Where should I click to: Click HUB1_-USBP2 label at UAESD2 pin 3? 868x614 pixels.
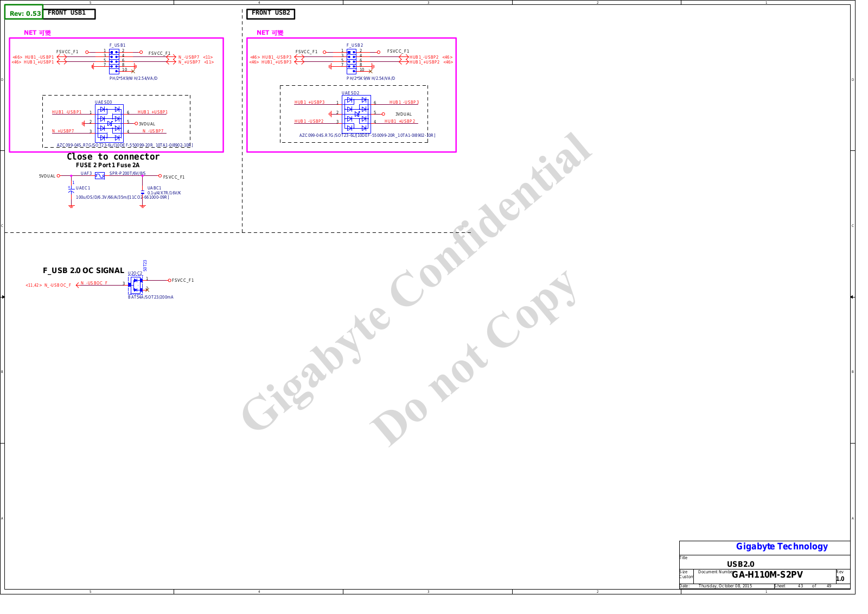[309, 121]
